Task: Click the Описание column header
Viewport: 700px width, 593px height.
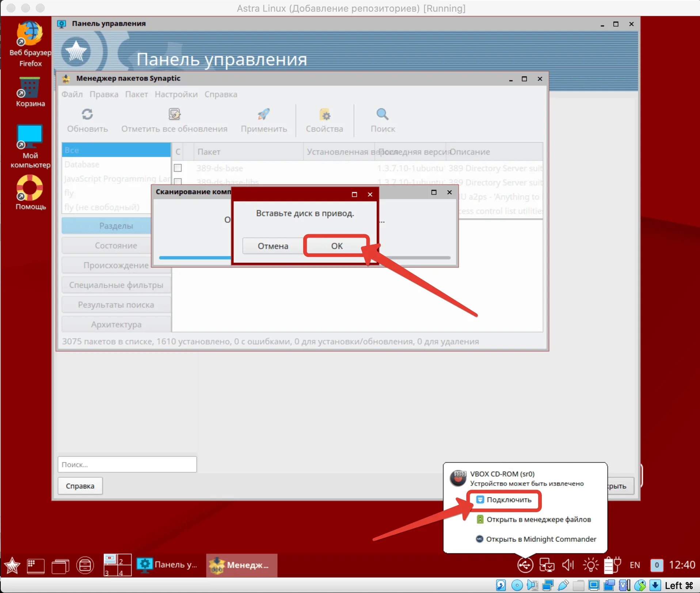Action: [x=494, y=152]
